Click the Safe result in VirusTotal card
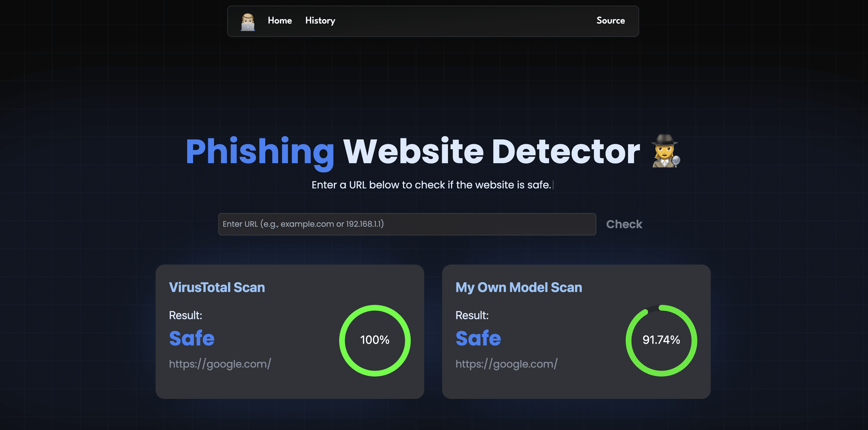The height and width of the screenshot is (430, 868). pos(192,338)
